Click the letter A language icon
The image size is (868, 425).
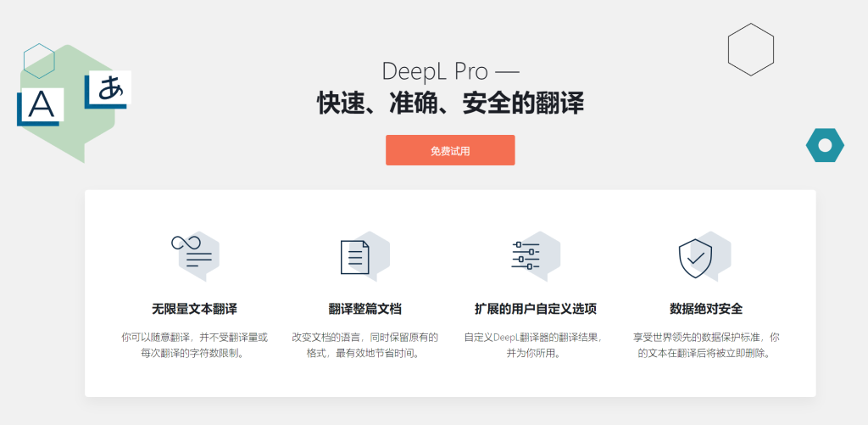point(39,105)
